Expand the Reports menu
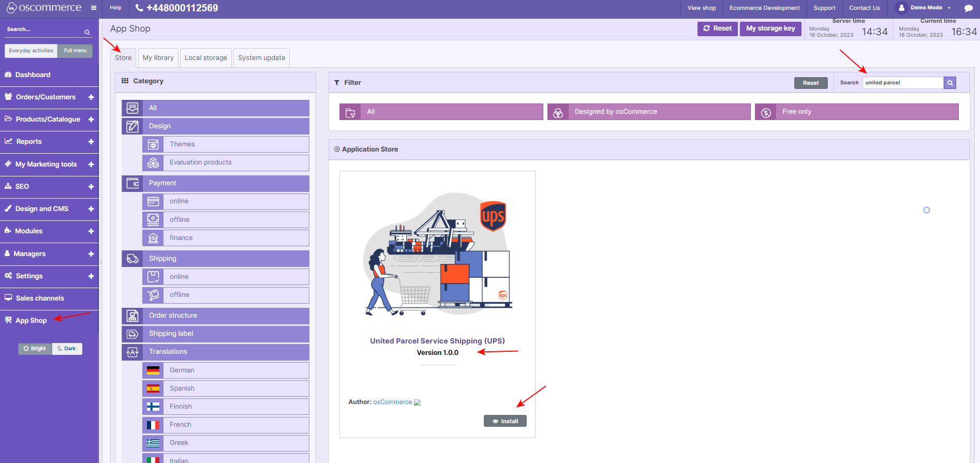Screen dimensions: 980x463 click(91, 142)
